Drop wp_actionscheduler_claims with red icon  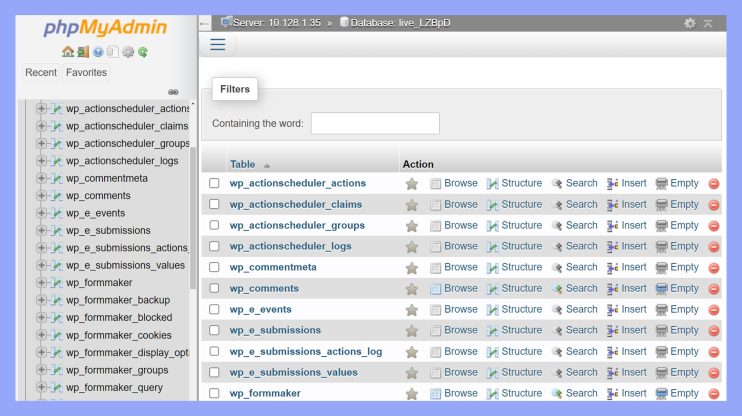[714, 205]
